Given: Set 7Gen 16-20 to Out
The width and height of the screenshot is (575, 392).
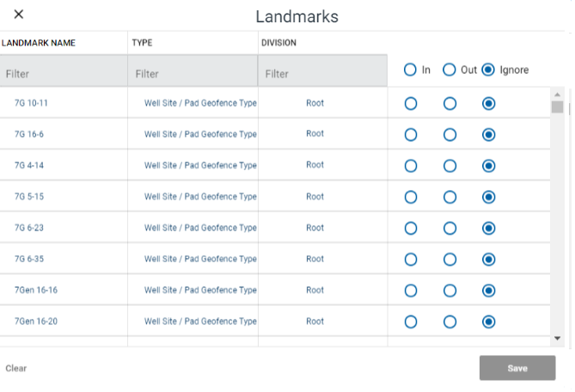Looking at the screenshot, I should tap(450, 322).
